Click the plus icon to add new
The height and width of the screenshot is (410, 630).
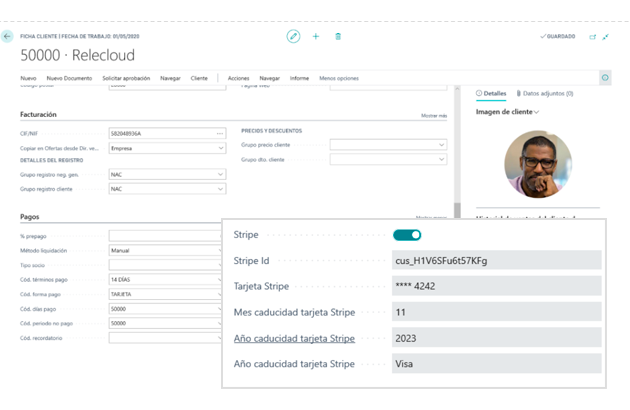tap(316, 36)
